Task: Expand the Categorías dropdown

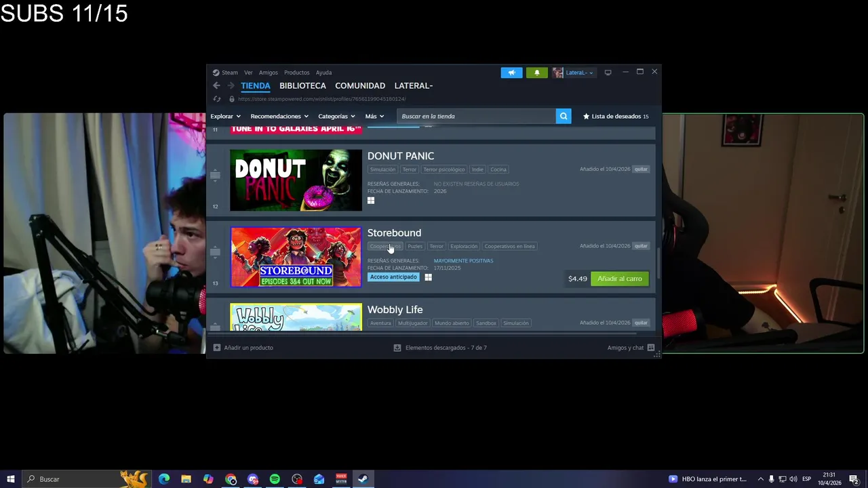Action: pos(336,116)
